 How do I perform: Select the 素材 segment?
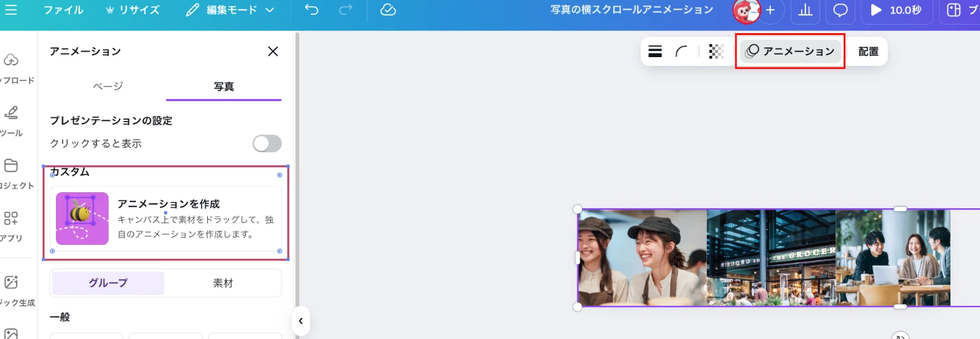click(x=223, y=283)
